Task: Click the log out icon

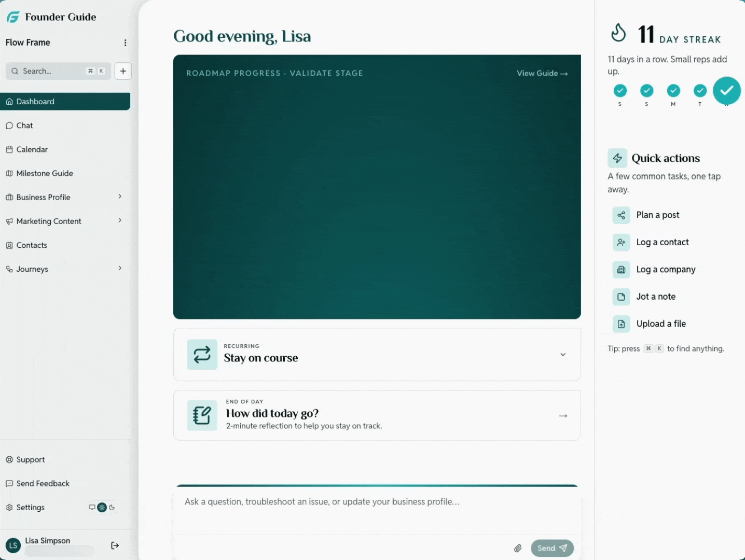Action: click(115, 545)
